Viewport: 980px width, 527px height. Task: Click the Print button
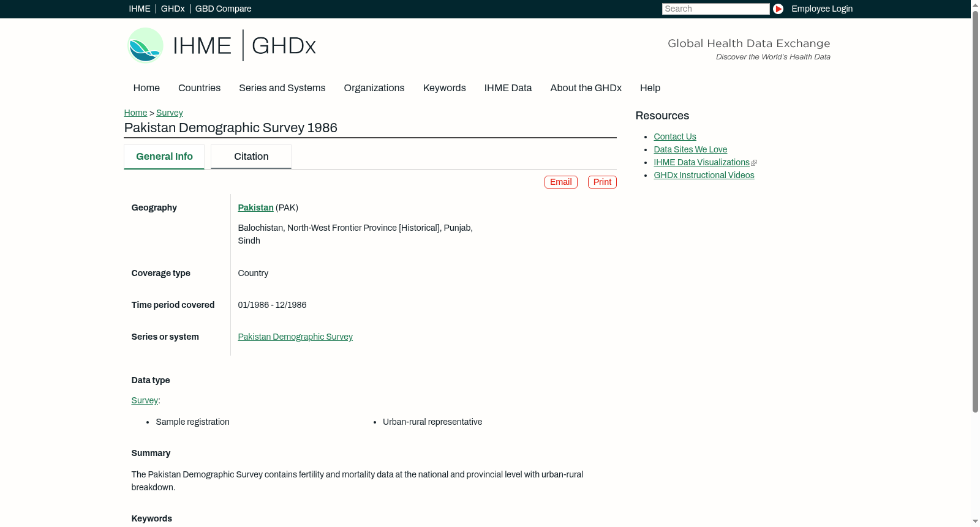[x=602, y=182]
